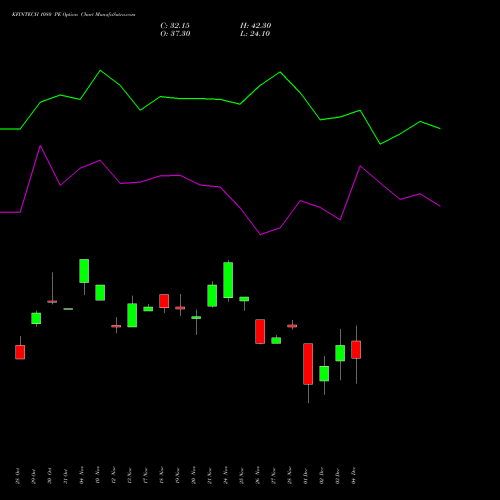The image size is (500, 500).
Task: Click the 04 Dec date label
Action: pos(354,476)
